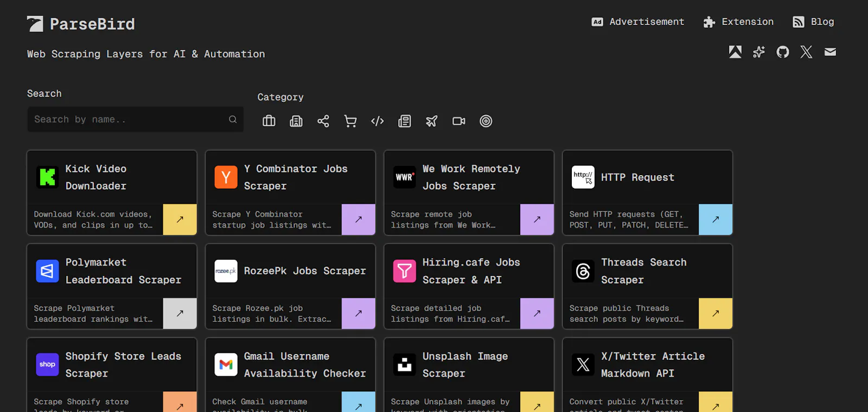This screenshot has height=412, width=868.
Task: Open Y Combinator Jobs Scraper arrow
Action: tap(358, 220)
